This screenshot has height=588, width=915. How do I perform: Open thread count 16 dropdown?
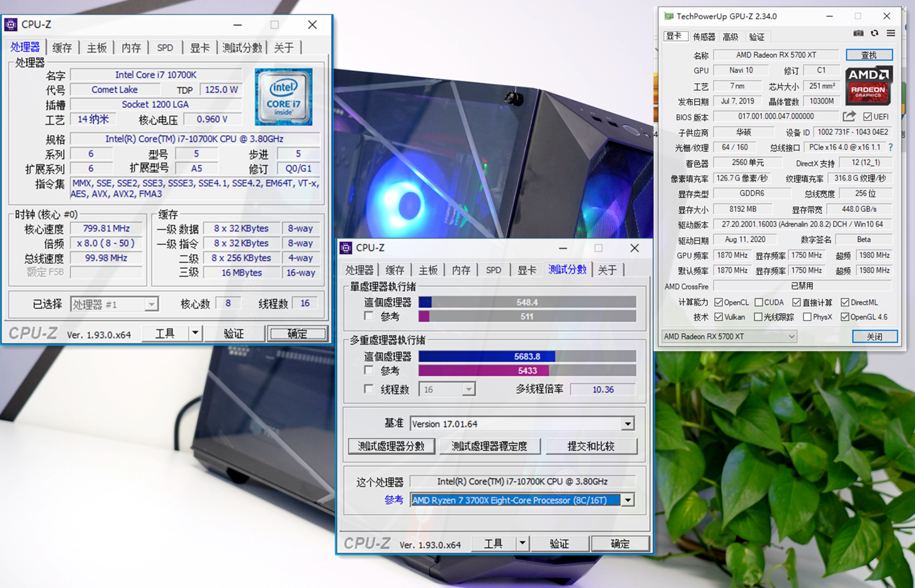(447, 389)
